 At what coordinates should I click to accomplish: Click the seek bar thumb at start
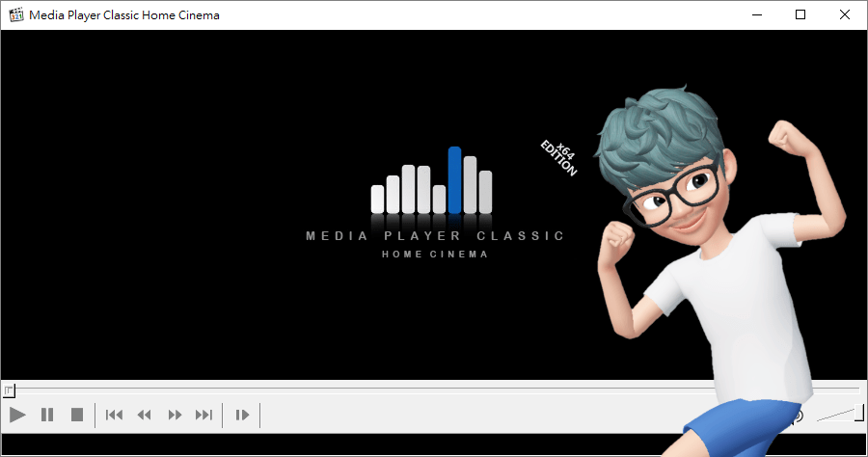[9, 390]
